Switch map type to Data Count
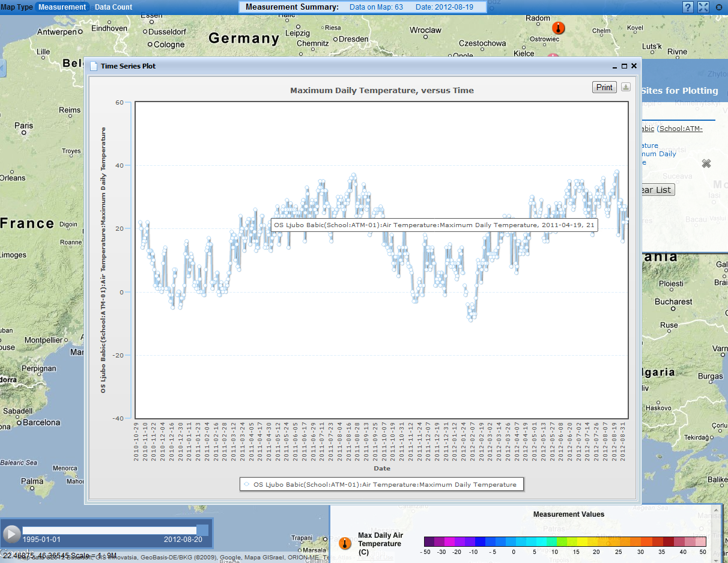 [114, 7]
